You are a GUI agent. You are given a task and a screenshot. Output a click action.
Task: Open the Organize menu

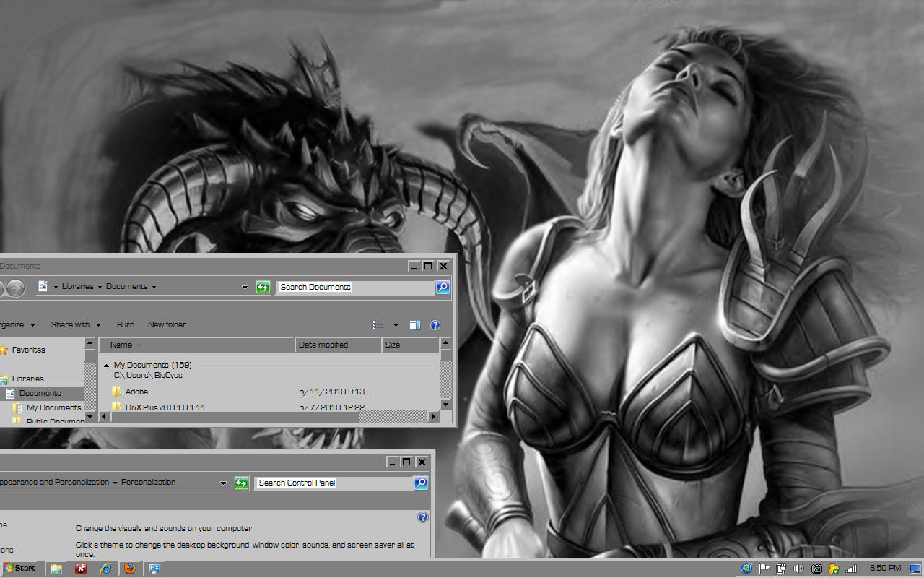[16, 324]
